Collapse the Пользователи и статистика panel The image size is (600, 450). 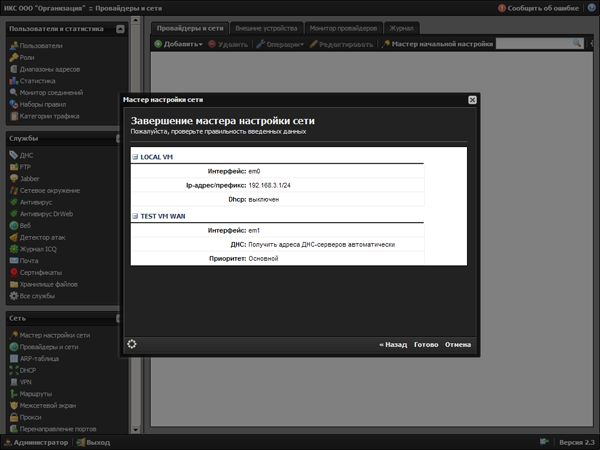pyautogui.click(x=120, y=29)
